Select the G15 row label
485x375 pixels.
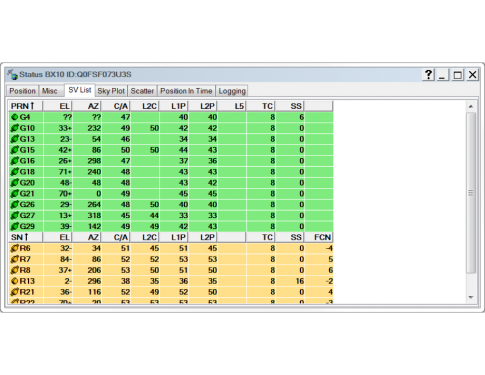click(27, 150)
